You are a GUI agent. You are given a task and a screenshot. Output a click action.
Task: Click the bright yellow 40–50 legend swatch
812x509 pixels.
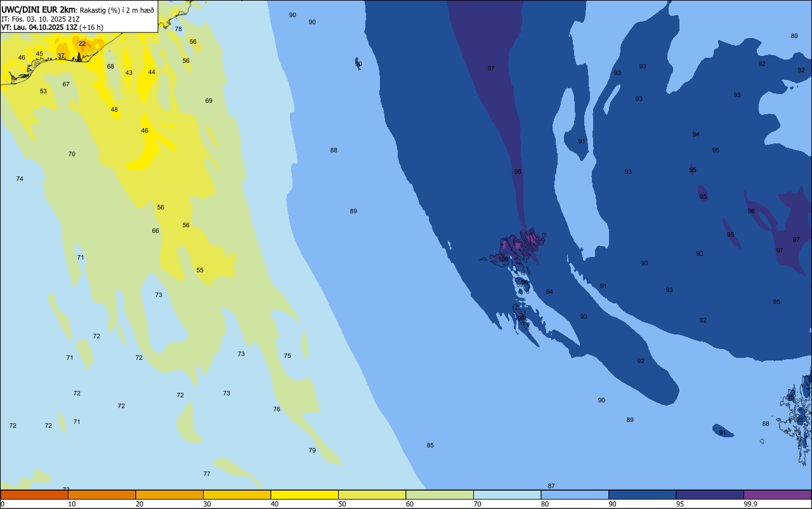coord(304,494)
